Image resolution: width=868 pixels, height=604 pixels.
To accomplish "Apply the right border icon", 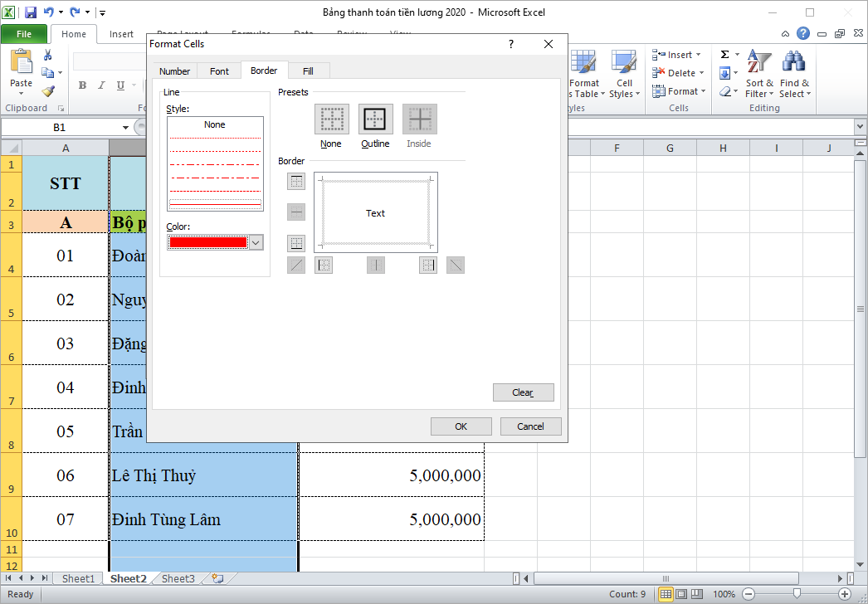I will [427, 265].
